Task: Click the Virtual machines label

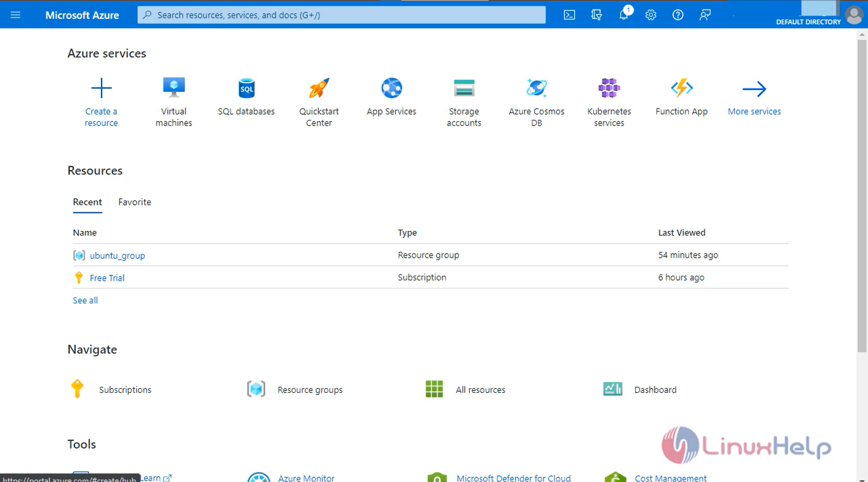Action: coord(174,117)
